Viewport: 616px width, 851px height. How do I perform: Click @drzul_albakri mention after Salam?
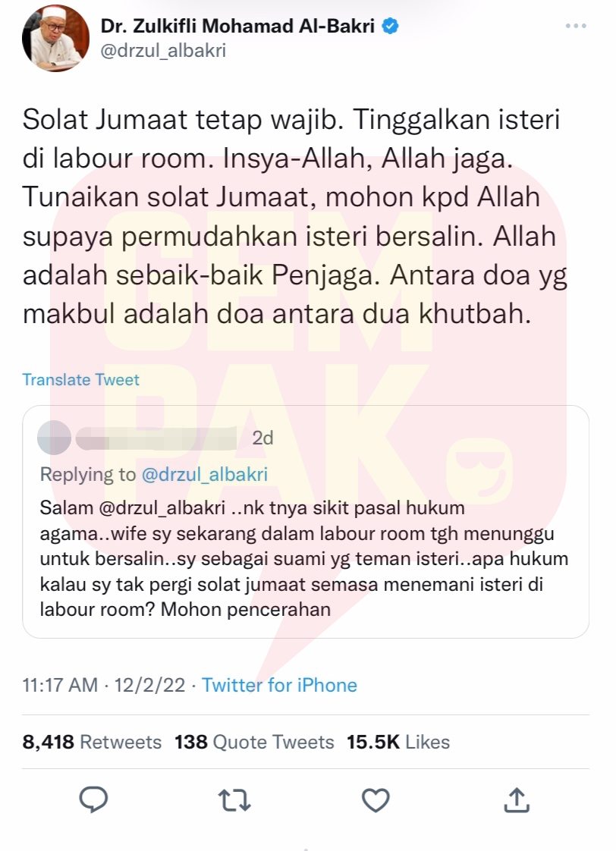pos(162,508)
